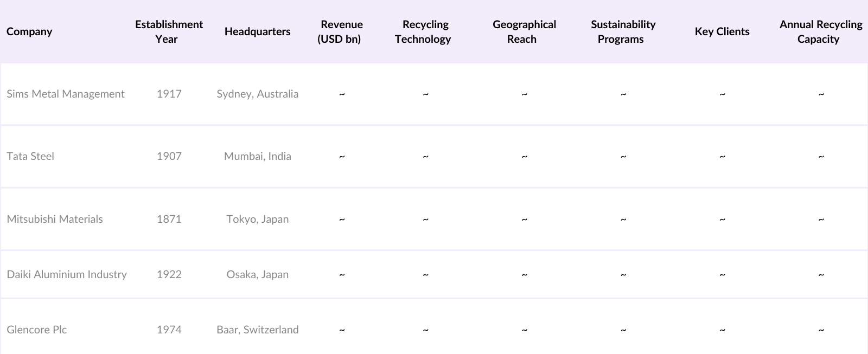Click the 1917 establishment year cell
This screenshot has width=868, height=354.
[x=169, y=94]
